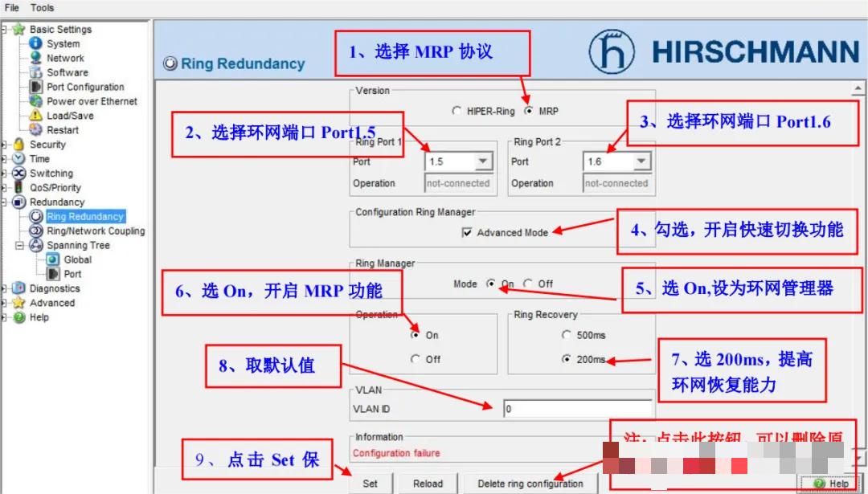Choose 500ms Ring Recovery
This screenshot has height=494, width=868.
click(x=567, y=335)
